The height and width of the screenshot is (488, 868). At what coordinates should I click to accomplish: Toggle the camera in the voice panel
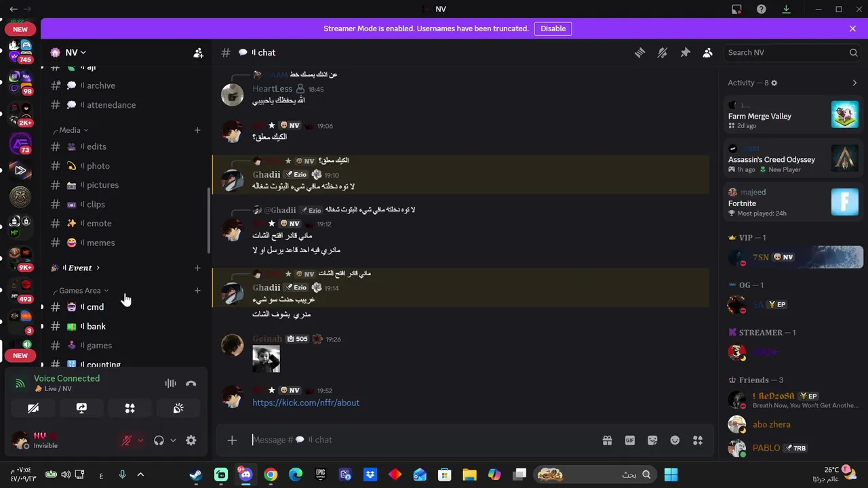coord(33,408)
